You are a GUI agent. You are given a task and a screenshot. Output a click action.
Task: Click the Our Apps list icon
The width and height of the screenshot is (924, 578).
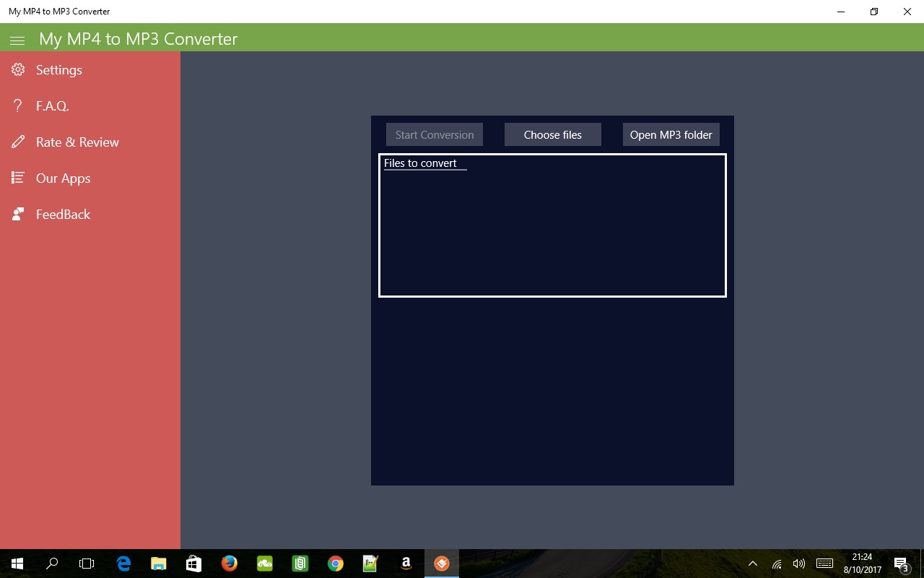point(17,178)
